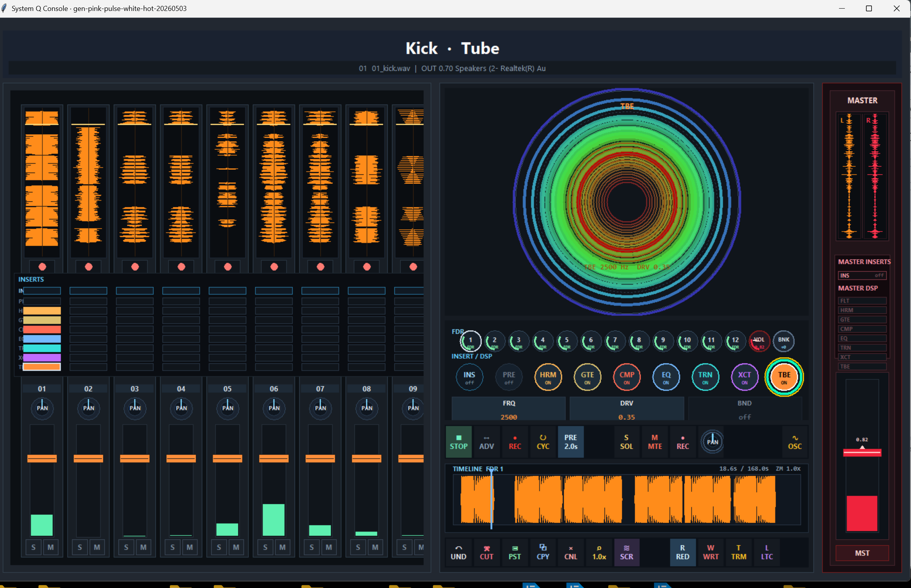This screenshot has height=588, width=911.
Task: Click master DSP FLT slot
Action: pyautogui.click(x=862, y=300)
